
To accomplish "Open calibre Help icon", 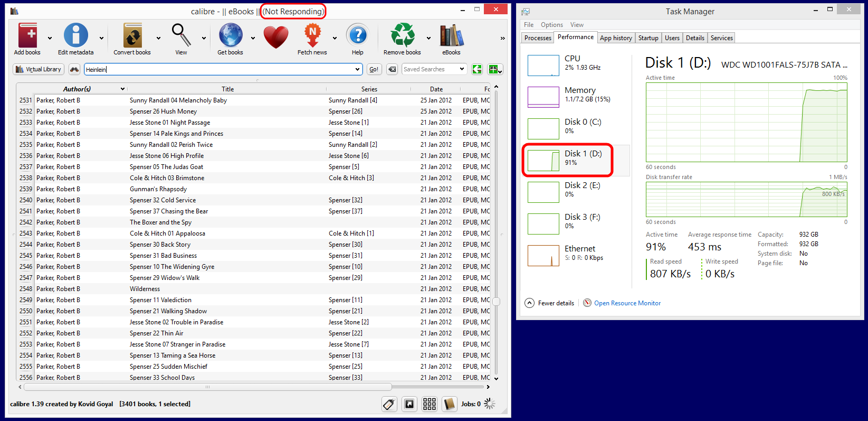I will [358, 36].
